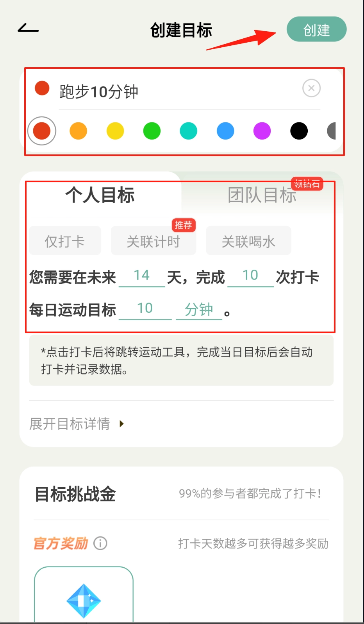
Task: Open the official reward info icon
Action: pyautogui.click(x=100, y=543)
